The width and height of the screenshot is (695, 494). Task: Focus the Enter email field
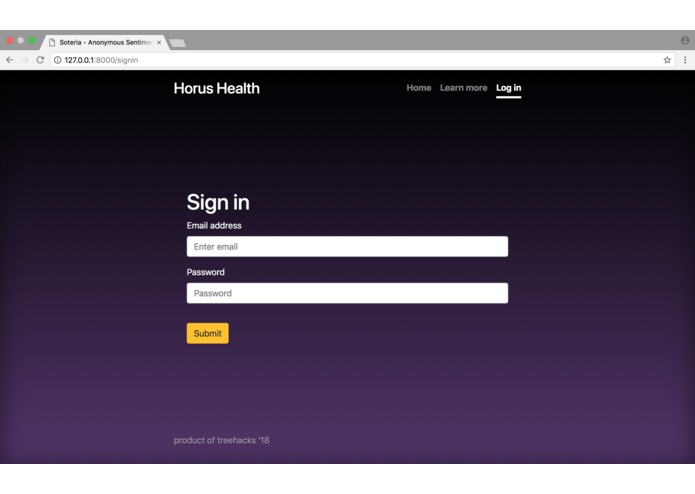(347, 246)
